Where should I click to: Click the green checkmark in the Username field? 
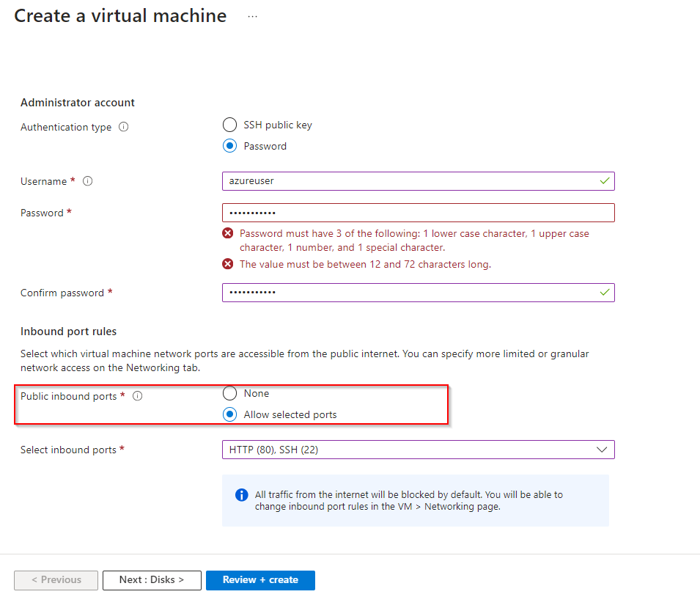coord(604,180)
